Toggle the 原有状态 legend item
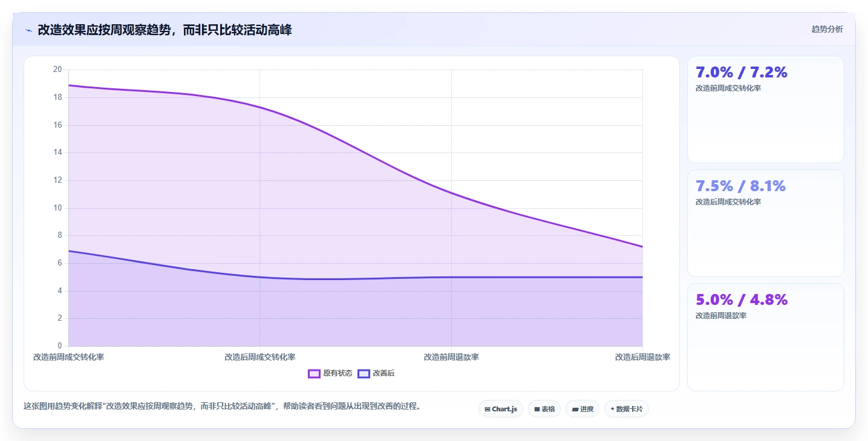868x441 pixels. [x=330, y=373]
